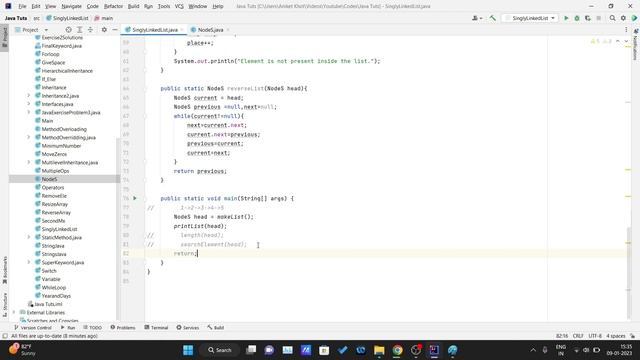This screenshot has width=640, height=360.
Task: Click the run gutter arrow next to main method
Action: pyautogui.click(x=135, y=198)
